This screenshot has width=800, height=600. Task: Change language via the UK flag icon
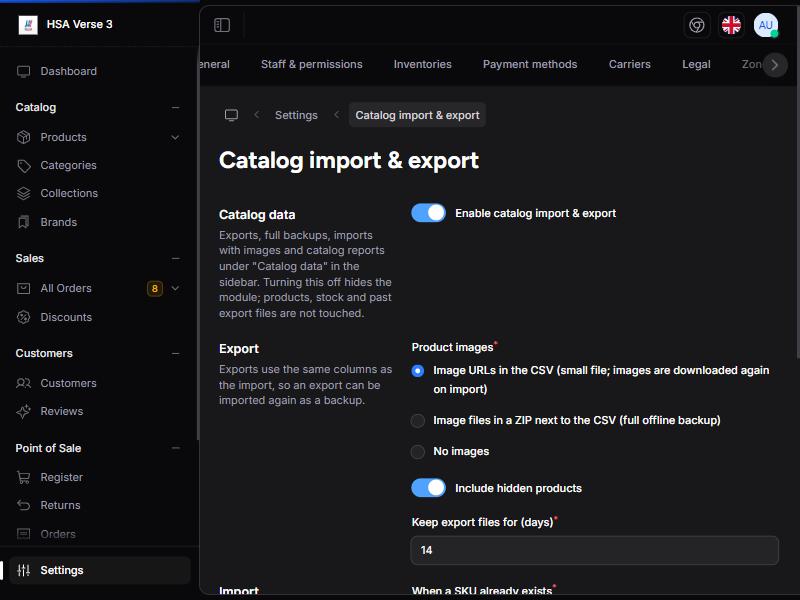click(731, 25)
